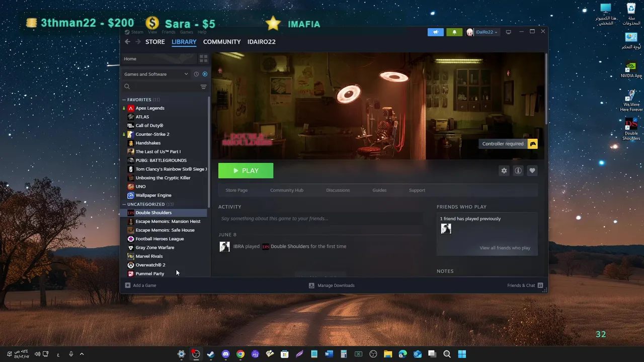Click the Steam announcements megaphone icon

436,32
